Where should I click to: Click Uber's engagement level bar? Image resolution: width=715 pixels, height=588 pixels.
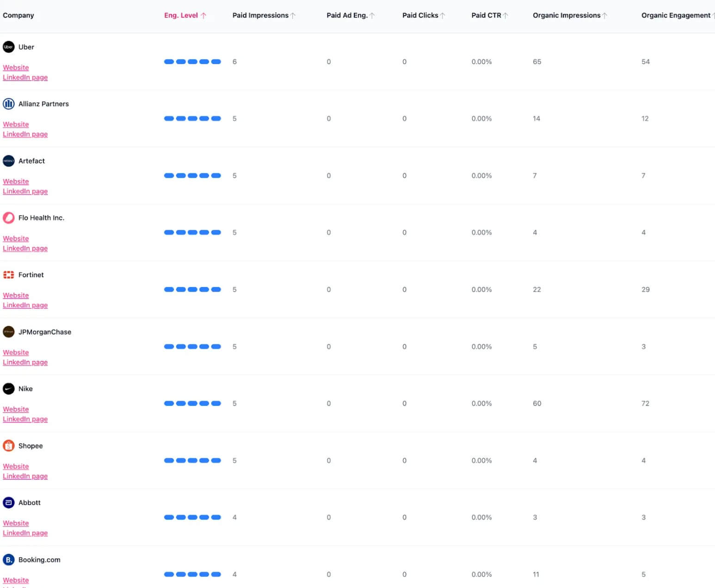[192, 62]
